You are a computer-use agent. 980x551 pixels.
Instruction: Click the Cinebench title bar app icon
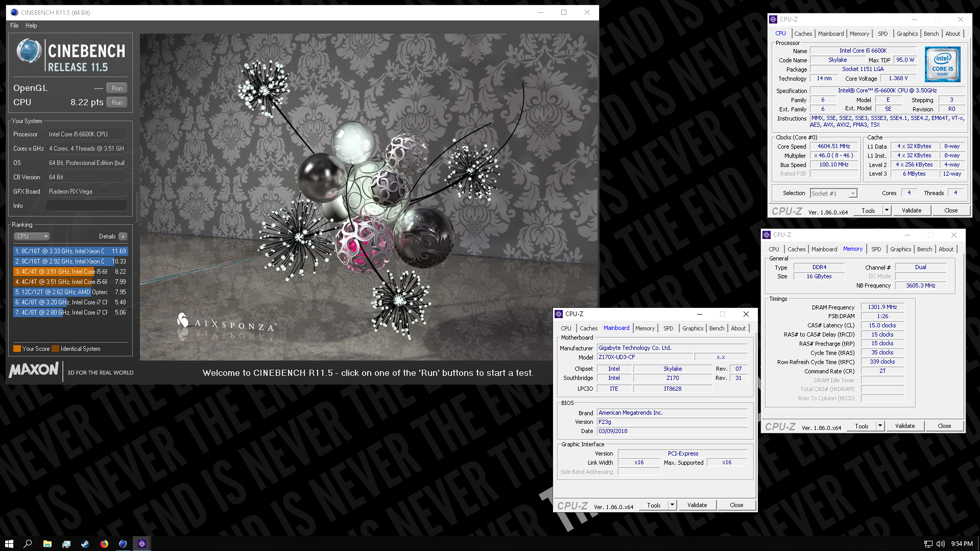point(14,12)
